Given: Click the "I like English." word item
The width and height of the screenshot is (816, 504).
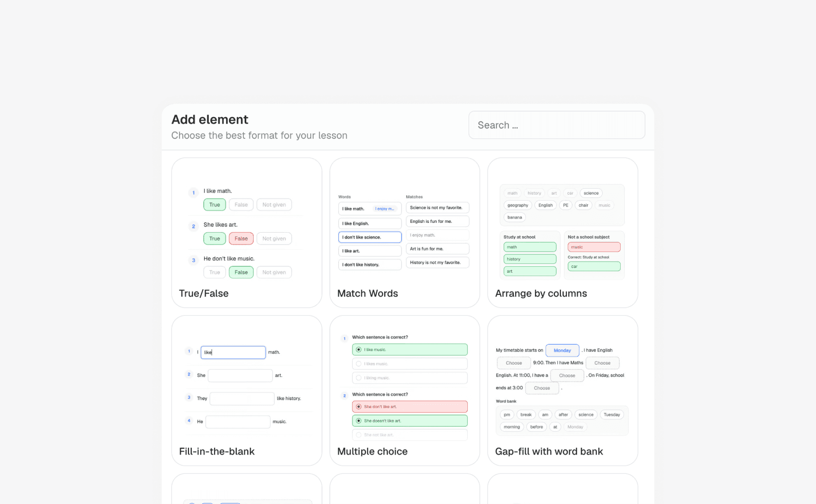Looking at the screenshot, I should click(370, 223).
